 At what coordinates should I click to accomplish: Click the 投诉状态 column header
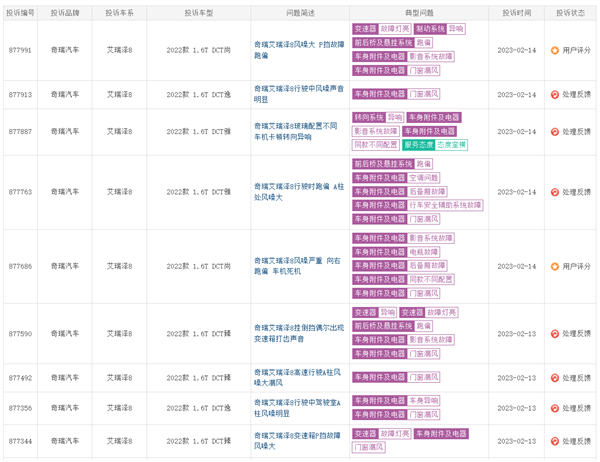pyautogui.click(x=570, y=13)
